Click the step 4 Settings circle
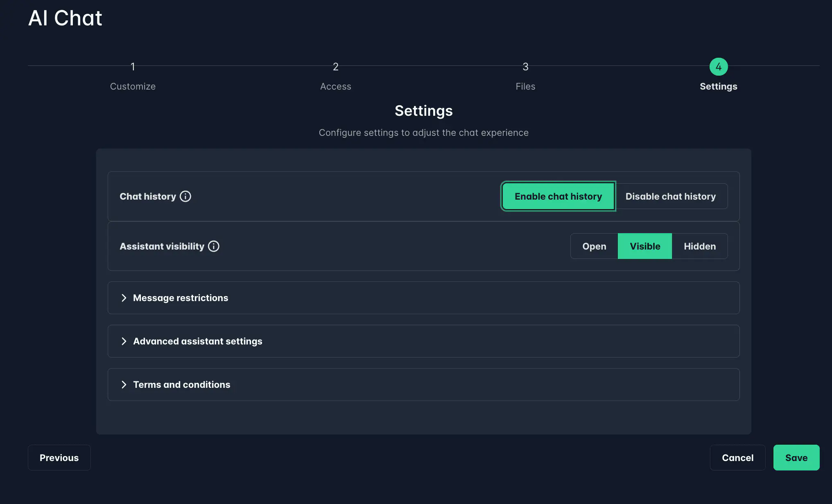Viewport: 832px width, 504px height. (718, 67)
